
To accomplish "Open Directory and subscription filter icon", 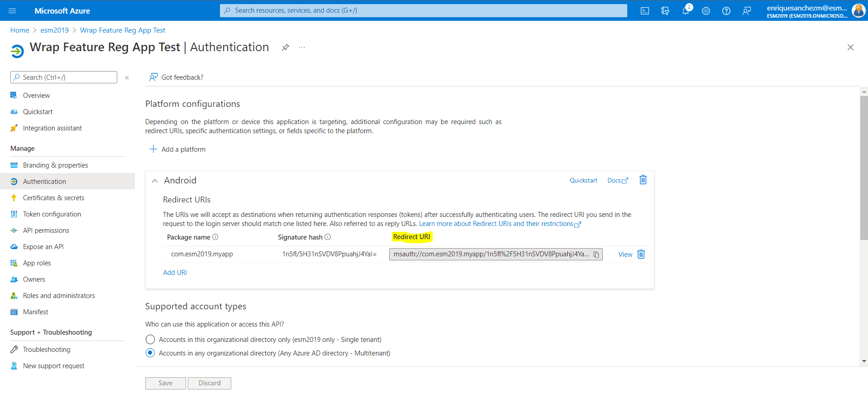I will tap(665, 11).
